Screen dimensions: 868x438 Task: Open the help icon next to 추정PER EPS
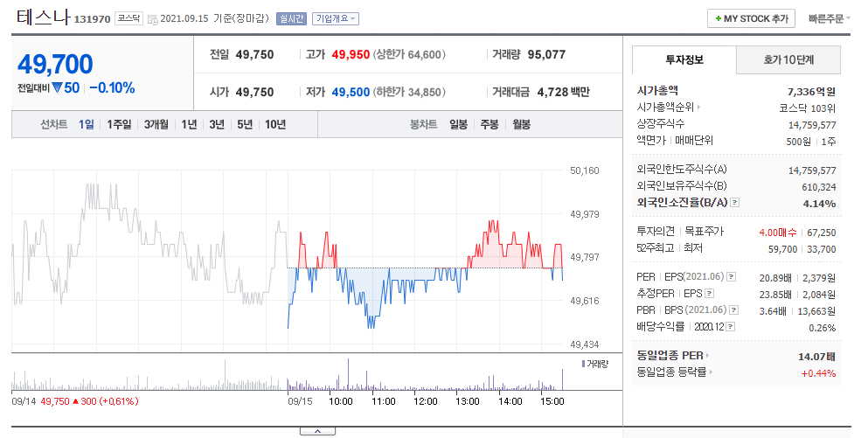pos(709,293)
